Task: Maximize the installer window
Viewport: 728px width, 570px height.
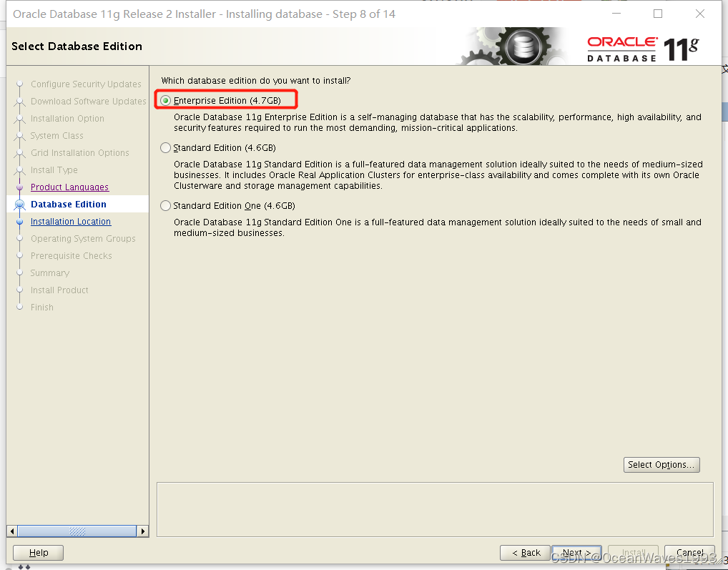Action: click(658, 14)
